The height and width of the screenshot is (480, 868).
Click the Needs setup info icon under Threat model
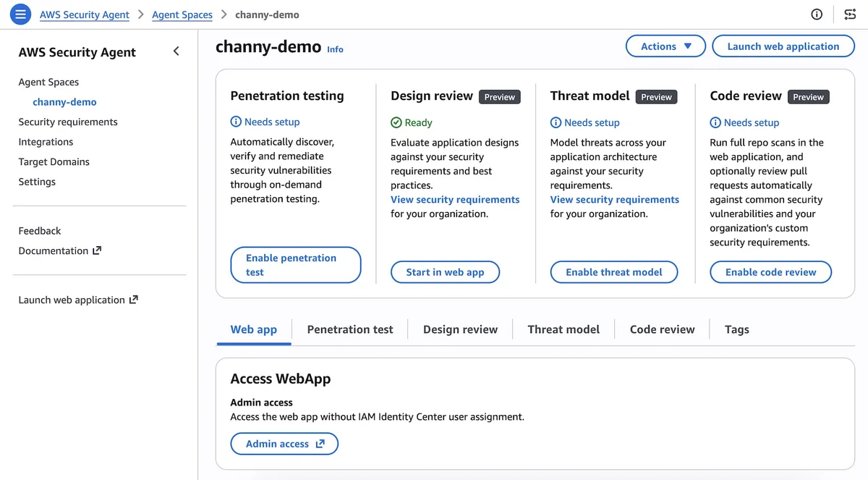point(556,122)
